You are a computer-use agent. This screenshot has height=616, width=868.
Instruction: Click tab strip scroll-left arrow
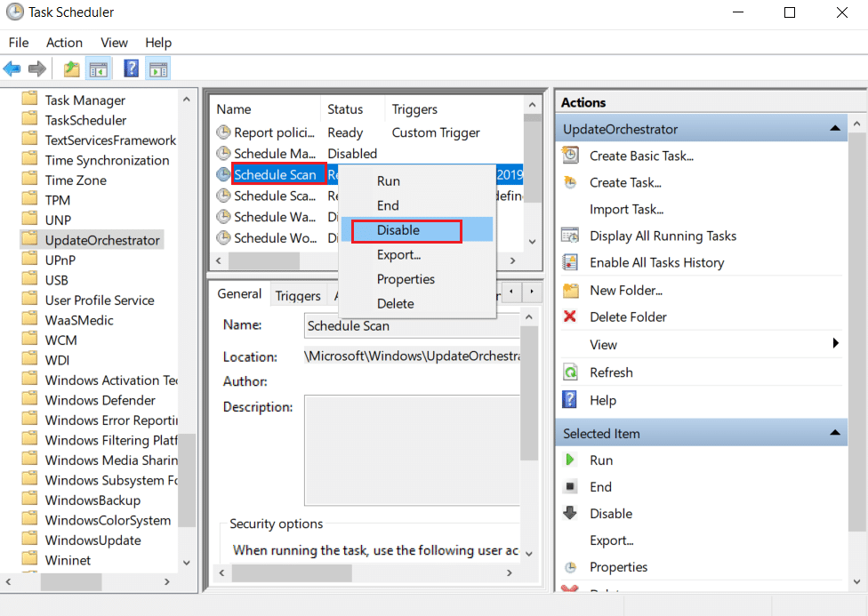click(x=511, y=292)
